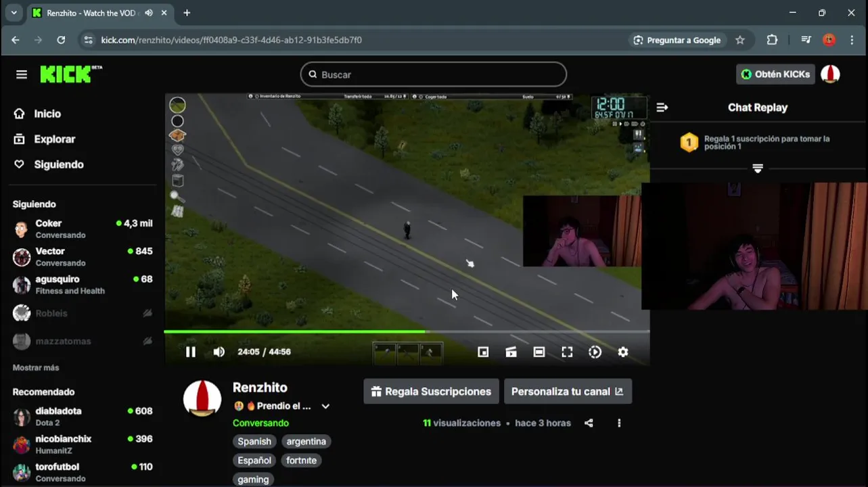Screen dimensions: 868x487
Task: Open the clip creation tool in the player
Action: [511, 352]
